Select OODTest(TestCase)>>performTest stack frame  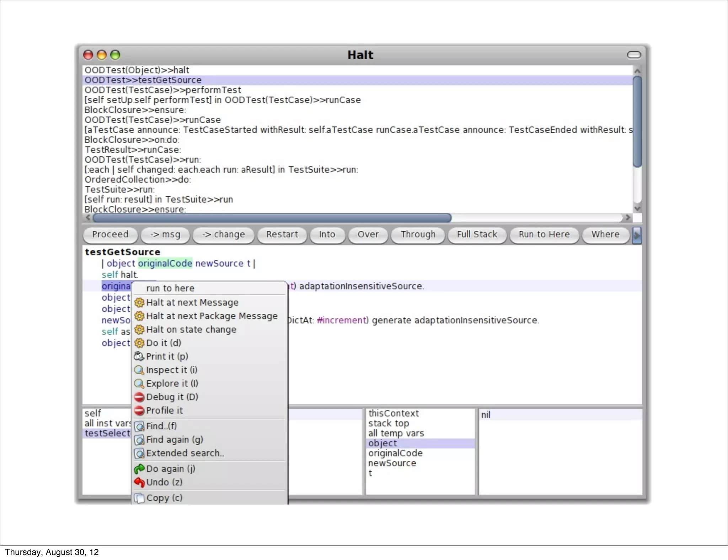point(163,90)
